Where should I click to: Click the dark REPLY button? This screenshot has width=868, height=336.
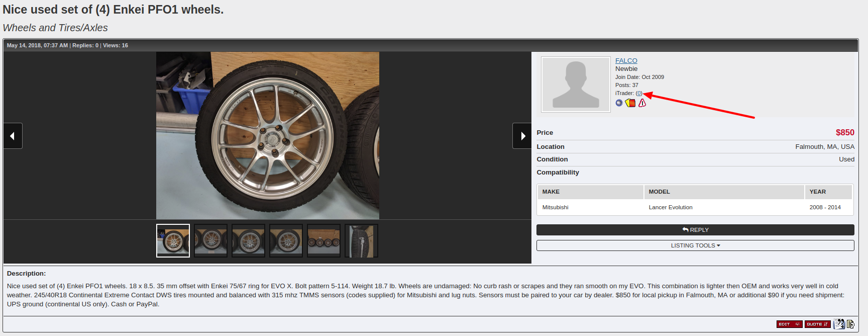pos(695,230)
